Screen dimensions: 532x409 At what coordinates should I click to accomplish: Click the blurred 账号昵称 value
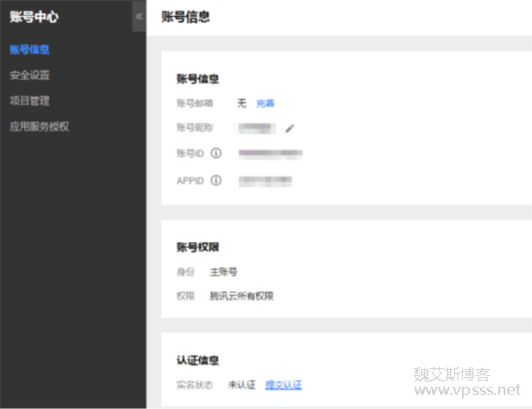point(256,129)
